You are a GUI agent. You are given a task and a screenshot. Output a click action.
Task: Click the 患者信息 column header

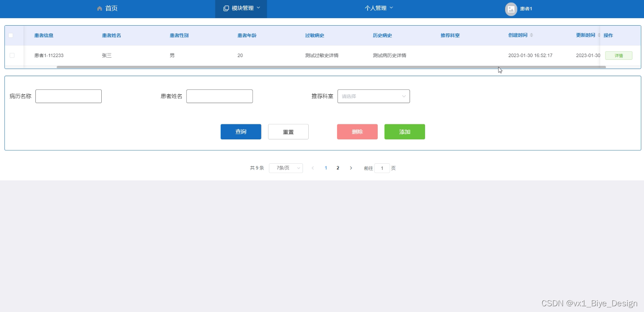click(x=44, y=35)
